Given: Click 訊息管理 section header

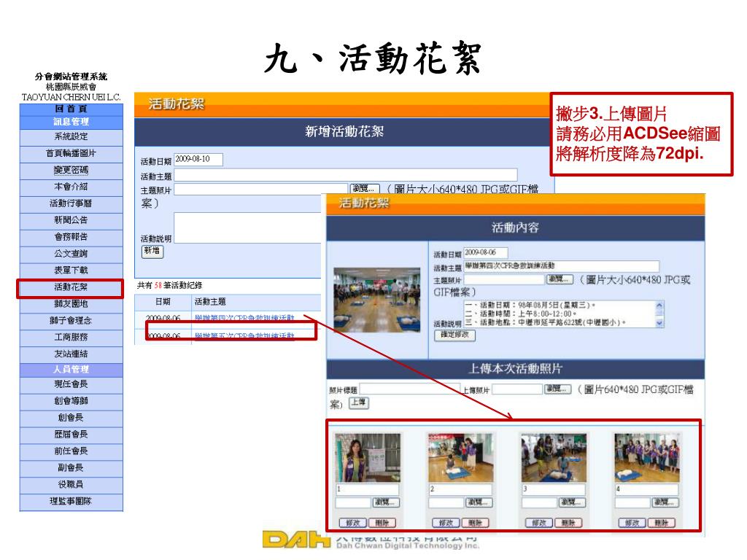Looking at the screenshot, I should pyautogui.click(x=71, y=122).
